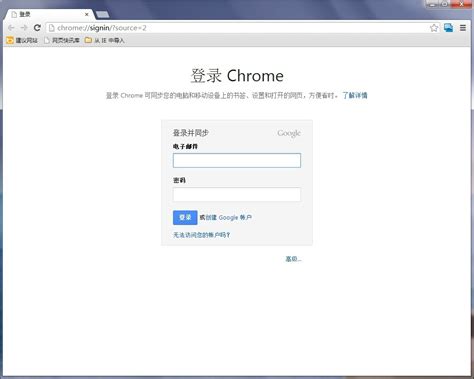Open the create Google account link
The height and width of the screenshot is (379, 474).
tap(229, 218)
